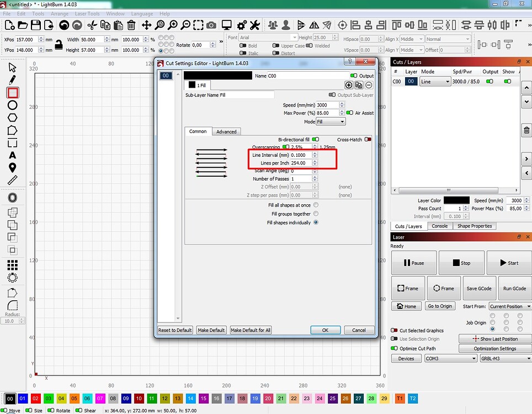Click the Save GCode button
532x414 pixels.
click(479, 289)
